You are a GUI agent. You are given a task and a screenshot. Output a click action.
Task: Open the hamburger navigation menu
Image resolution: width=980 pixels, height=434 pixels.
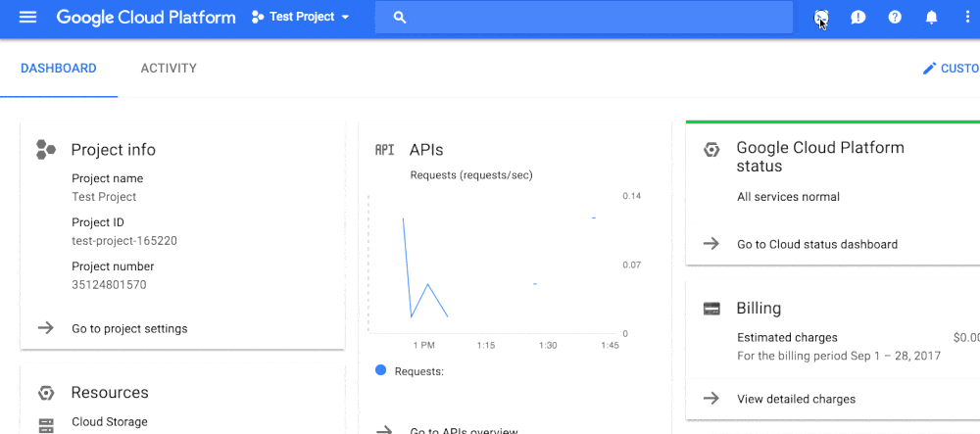coord(28,17)
